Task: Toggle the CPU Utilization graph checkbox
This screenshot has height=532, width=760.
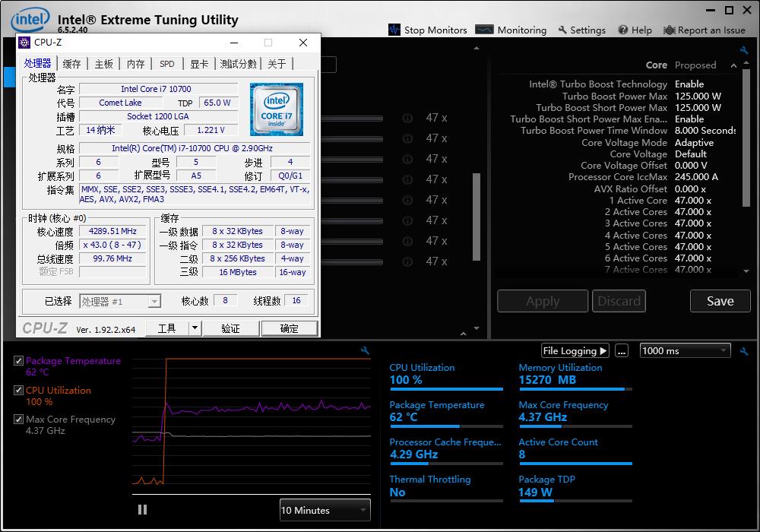Action: point(19,390)
